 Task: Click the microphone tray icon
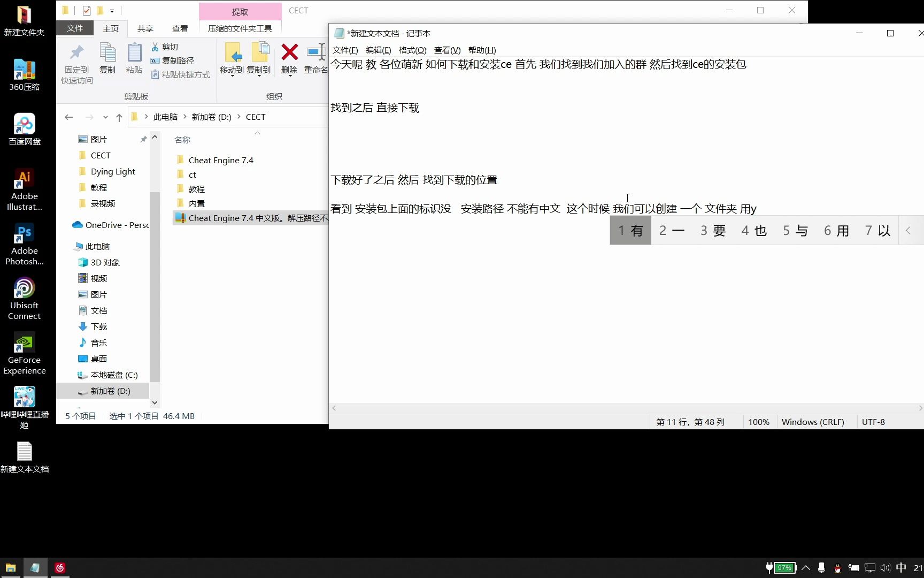tap(821, 568)
